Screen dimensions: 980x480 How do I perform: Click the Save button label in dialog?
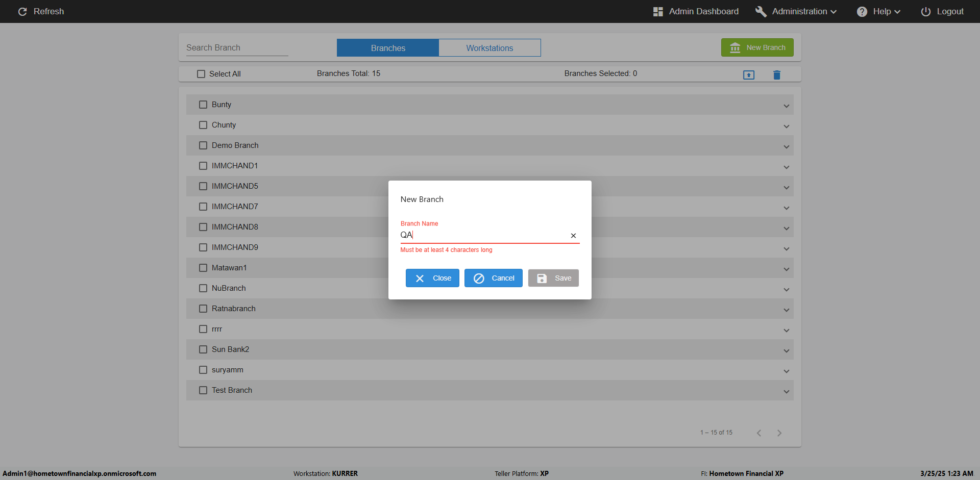click(x=563, y=278)
